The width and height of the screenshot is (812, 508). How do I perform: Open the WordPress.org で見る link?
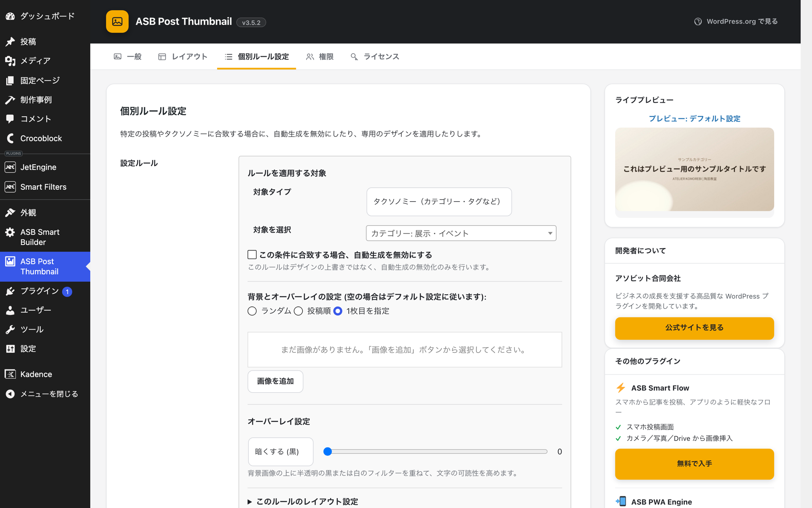(736, 22)
